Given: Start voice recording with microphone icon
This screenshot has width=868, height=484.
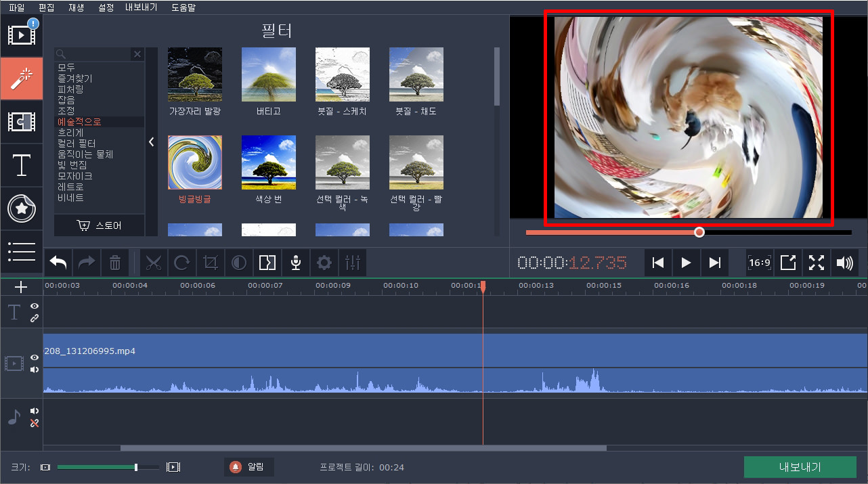Looking at the screenshot, I should coord(296,263).
